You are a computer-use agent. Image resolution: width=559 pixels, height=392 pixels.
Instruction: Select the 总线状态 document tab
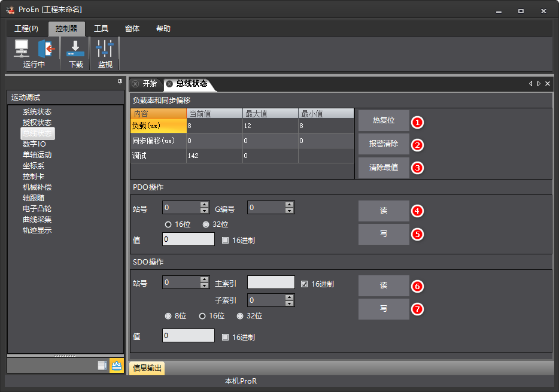point(192,84)
